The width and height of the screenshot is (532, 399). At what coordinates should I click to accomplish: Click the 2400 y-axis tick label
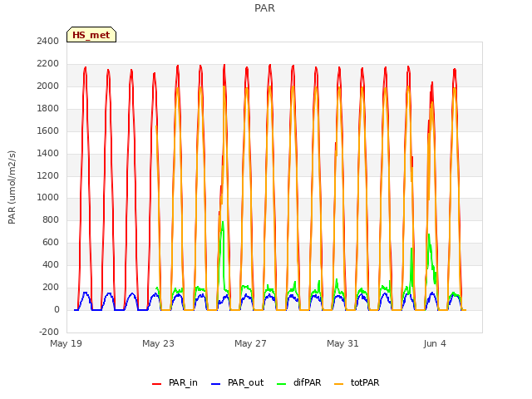pos(48,41)
